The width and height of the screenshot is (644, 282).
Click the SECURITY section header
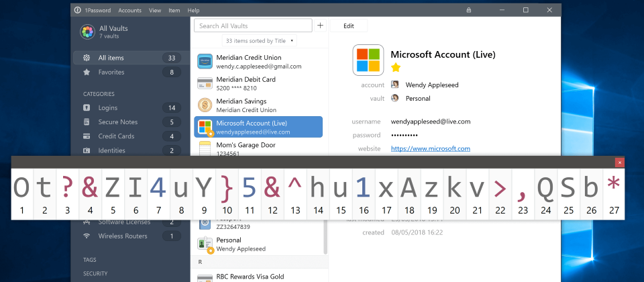[x=95, y=273]
